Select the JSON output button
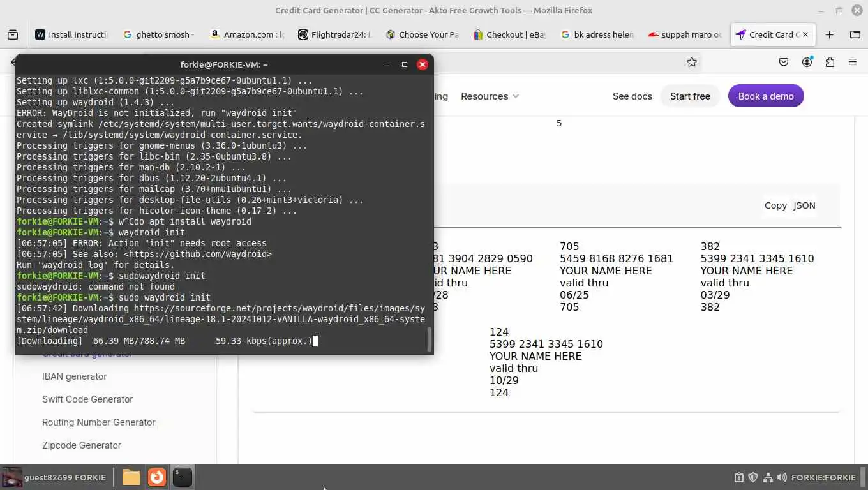This screenshot has height=490, width=868. tap(804, 205)
